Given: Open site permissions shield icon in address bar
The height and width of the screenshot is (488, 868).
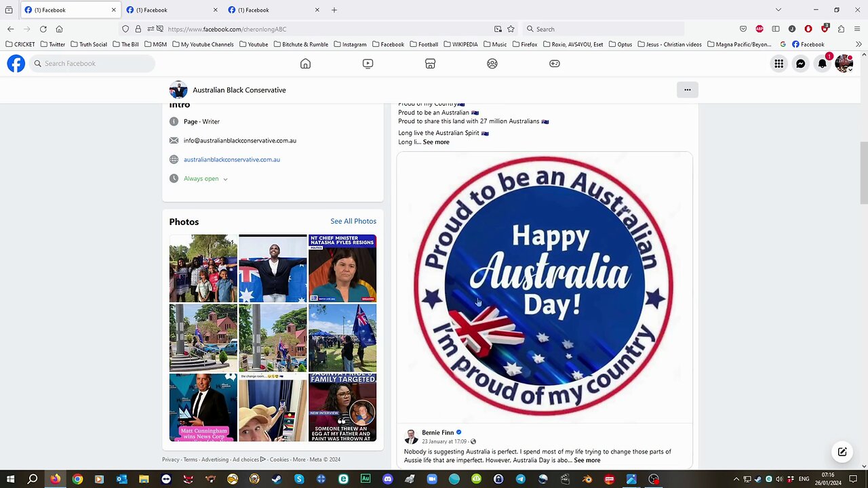Looking at the screenshot, I should 125,29.
